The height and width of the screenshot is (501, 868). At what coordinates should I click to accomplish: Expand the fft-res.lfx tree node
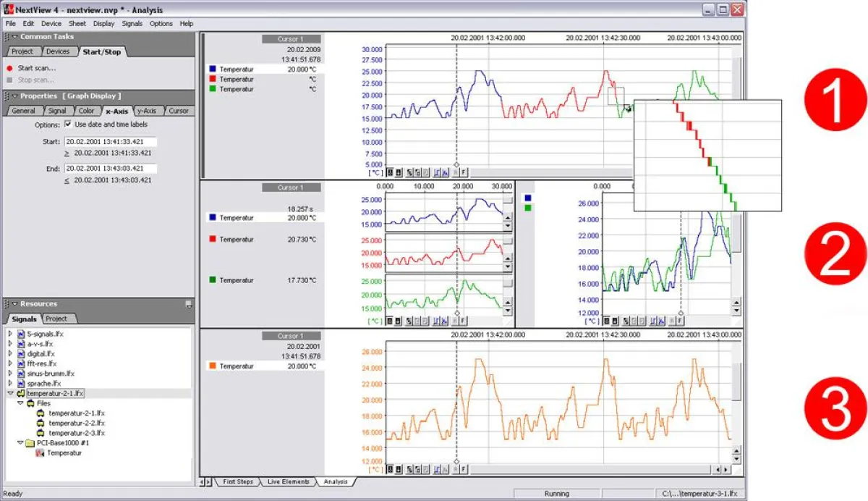(x=10, y=363)
